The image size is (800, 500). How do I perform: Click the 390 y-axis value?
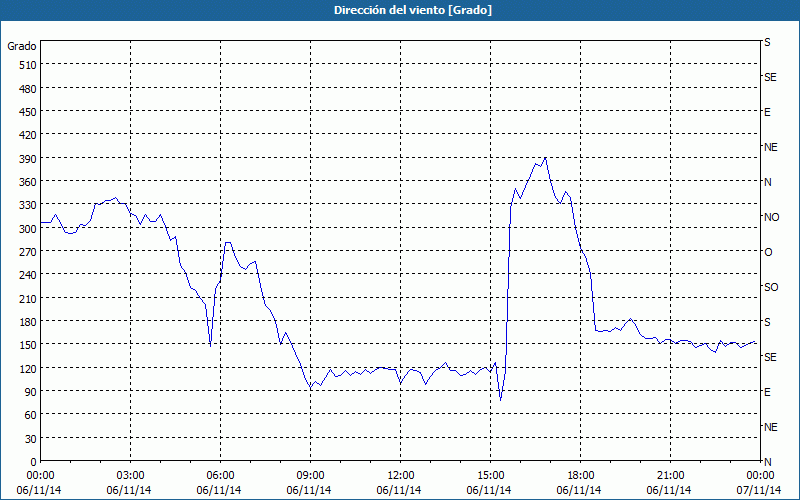pyautogui.click(x=29, y=159)
